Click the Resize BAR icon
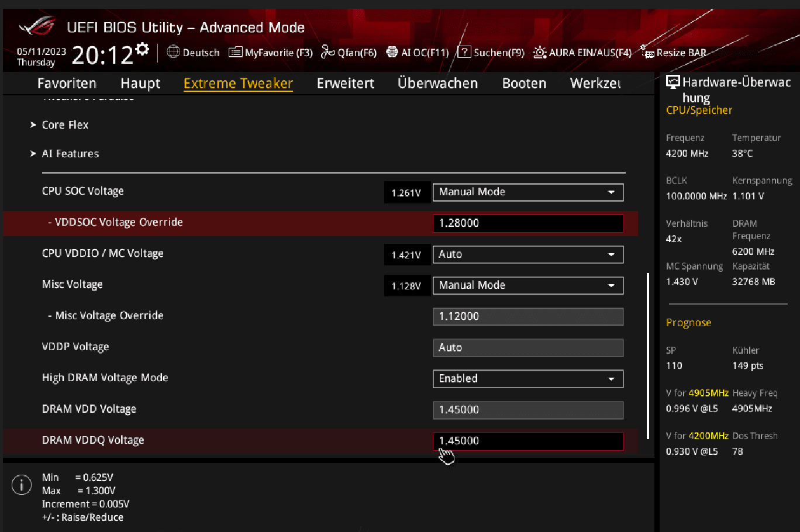The image size is (800, 532). pyautogui.click(x=647, y=53)
